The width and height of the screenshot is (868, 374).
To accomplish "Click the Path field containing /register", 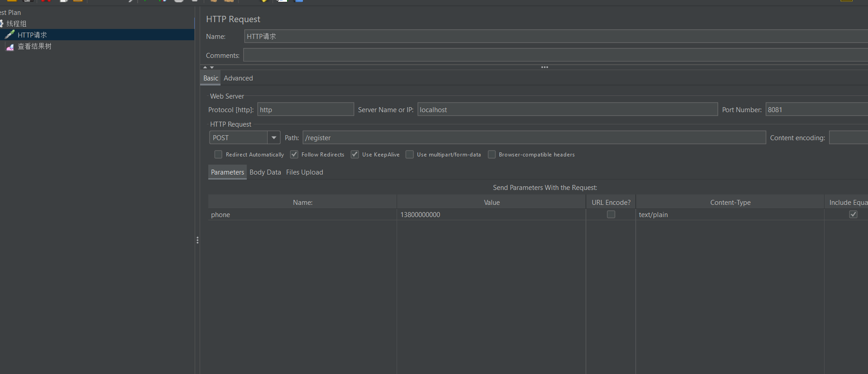I will click(534, 137).
